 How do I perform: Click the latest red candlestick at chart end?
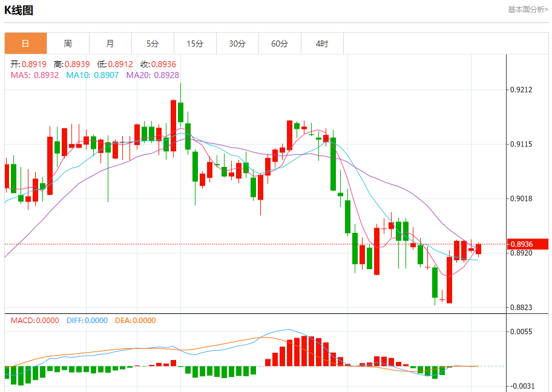click(478, 249)
